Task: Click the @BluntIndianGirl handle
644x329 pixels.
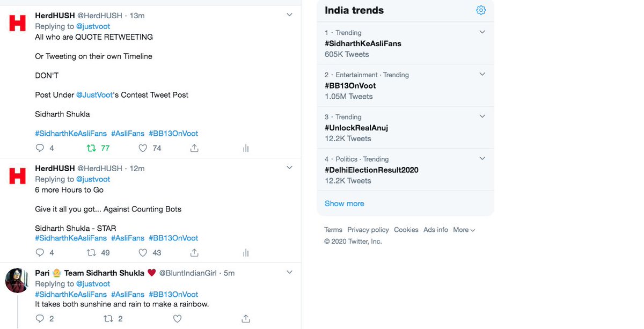Action: (188, 273)
